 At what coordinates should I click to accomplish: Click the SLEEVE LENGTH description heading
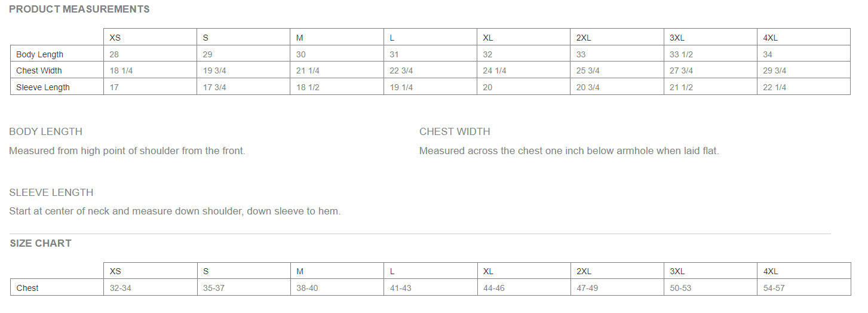51,192
